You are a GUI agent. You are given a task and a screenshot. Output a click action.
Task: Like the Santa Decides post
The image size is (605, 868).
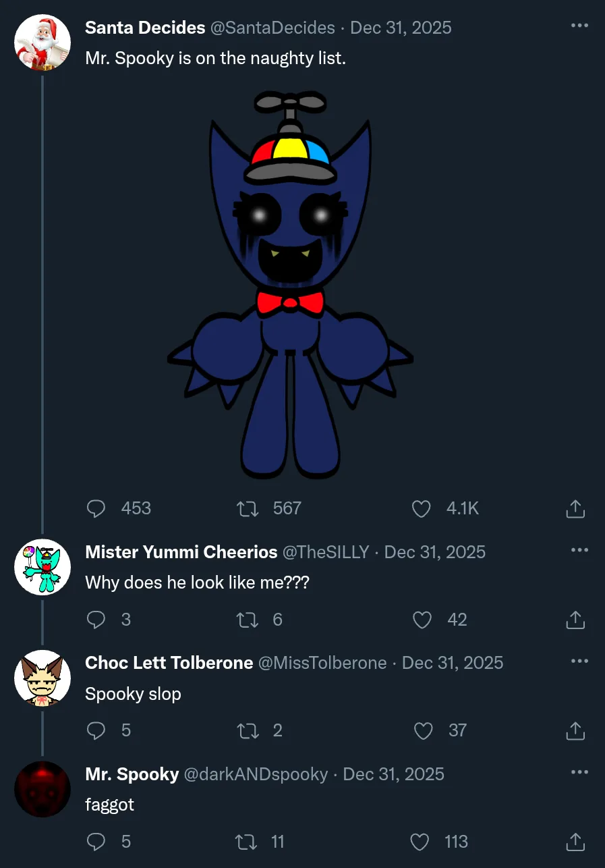(x=422, y=508)
